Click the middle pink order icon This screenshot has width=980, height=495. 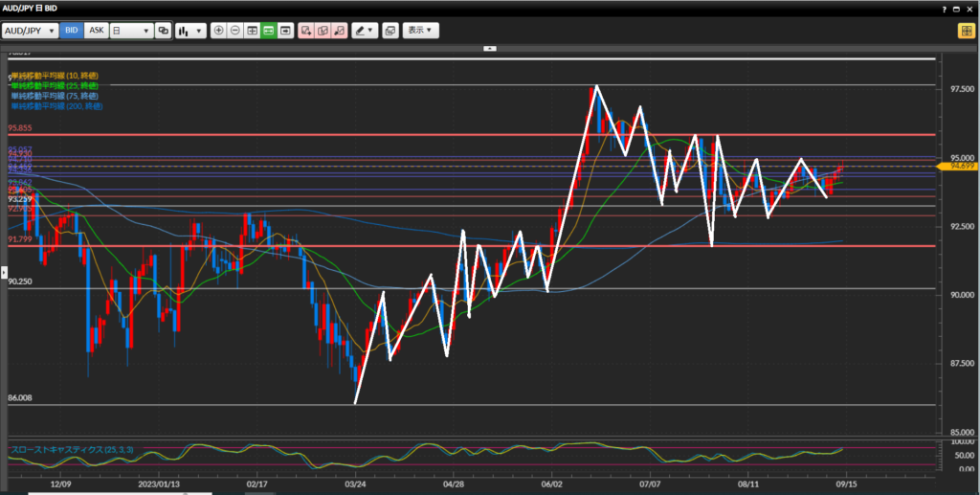pyautogui.click(x=323, y=31)
